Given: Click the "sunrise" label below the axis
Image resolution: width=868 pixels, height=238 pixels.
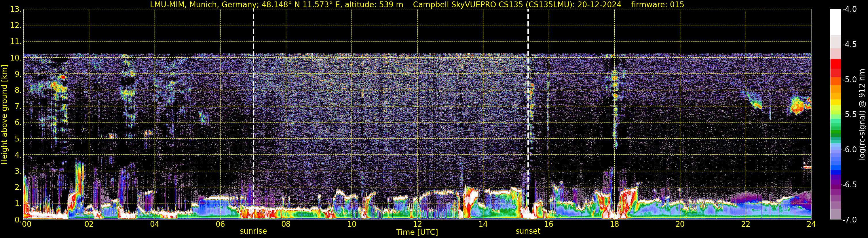Looking at the screenshot, I should 253,231.
